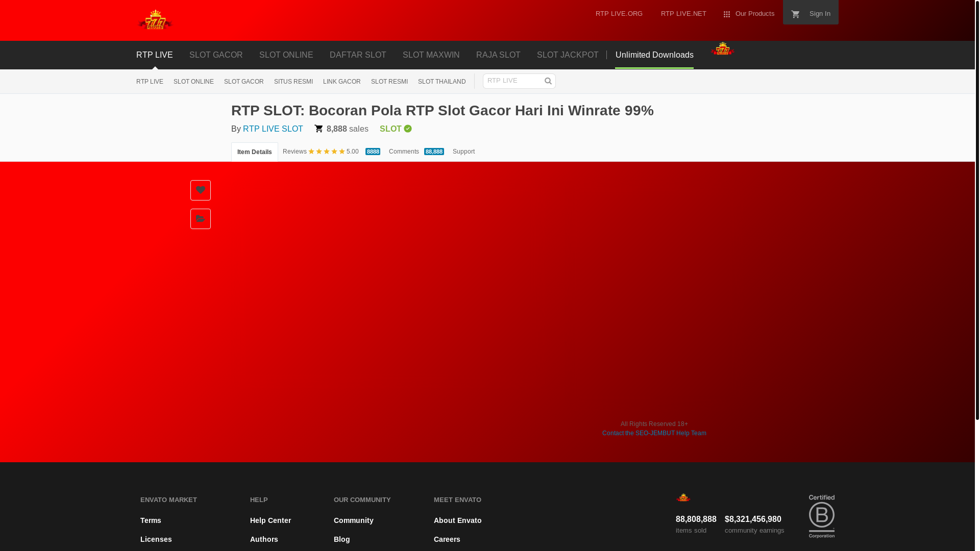Open Unlimited Downloads link
This screenshot has height=551, width=980.
(654, 55)
